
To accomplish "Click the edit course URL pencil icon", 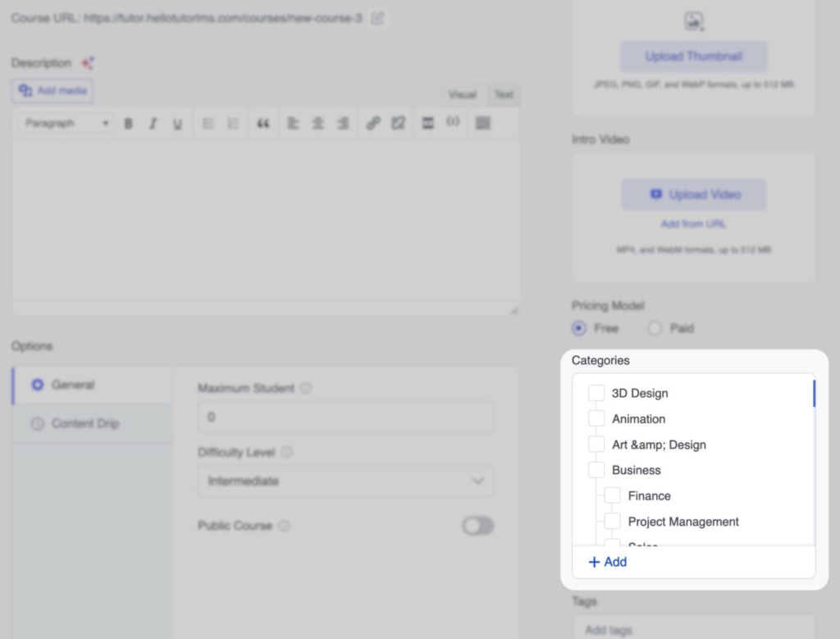I will pos(377,18).
